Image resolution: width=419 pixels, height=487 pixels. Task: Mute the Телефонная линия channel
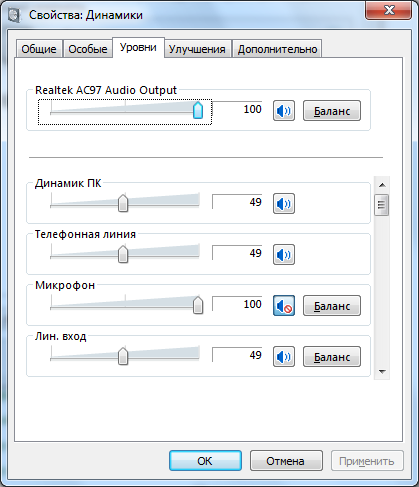point(284,255)
